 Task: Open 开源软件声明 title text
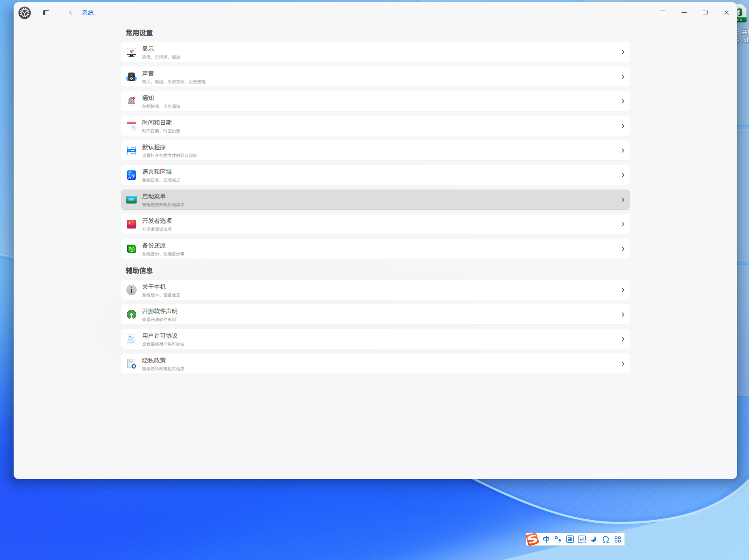[x=160, y=311]
